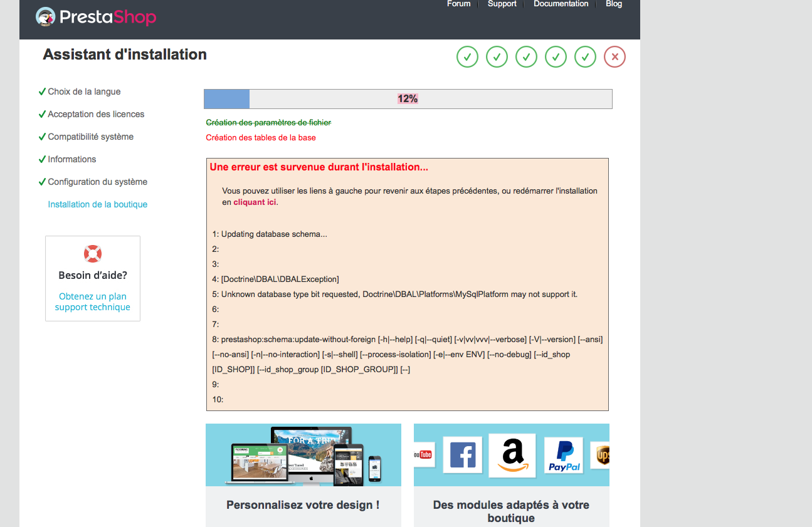The image size is (812, 527).
Task: Go back to Informations step
Action: tap(72, 159)
